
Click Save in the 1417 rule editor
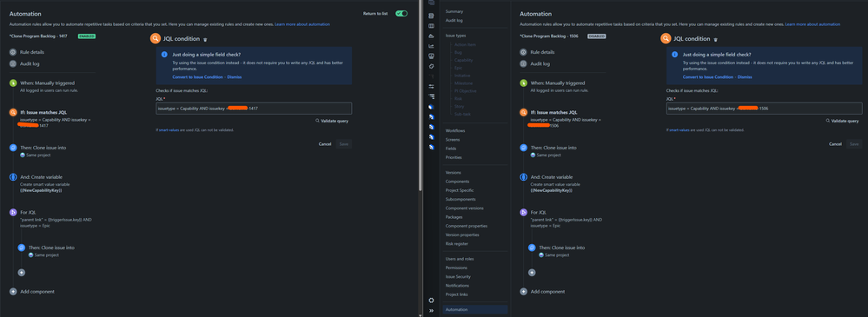coord(343,144)
